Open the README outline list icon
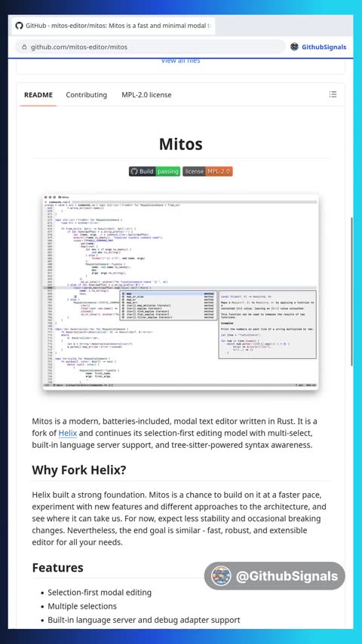 click(333, 94)
